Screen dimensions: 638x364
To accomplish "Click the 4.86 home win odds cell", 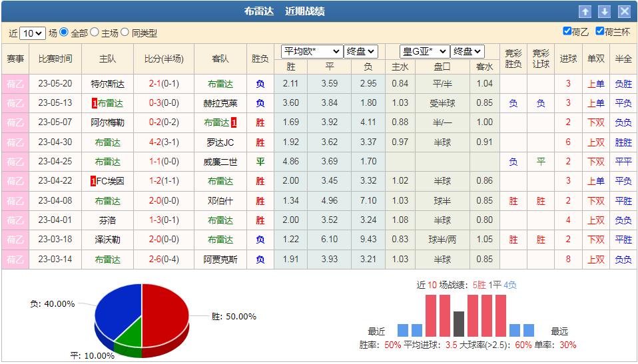I will (x=291, y=162).
